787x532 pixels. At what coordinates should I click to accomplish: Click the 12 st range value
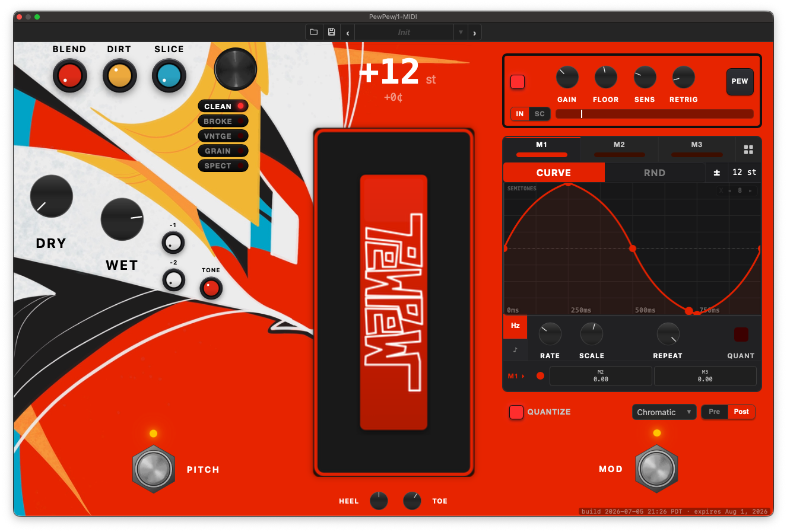coord(744,173)
